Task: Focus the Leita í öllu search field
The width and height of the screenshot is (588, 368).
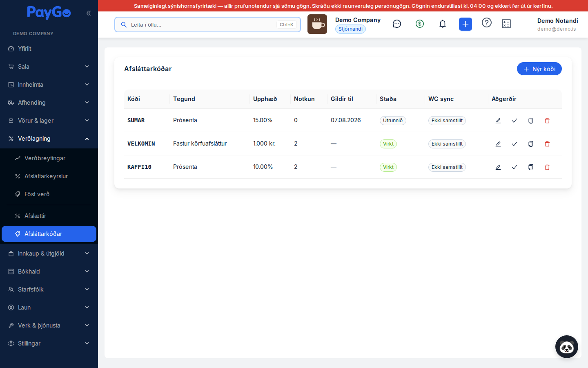Action: (207, 25)
